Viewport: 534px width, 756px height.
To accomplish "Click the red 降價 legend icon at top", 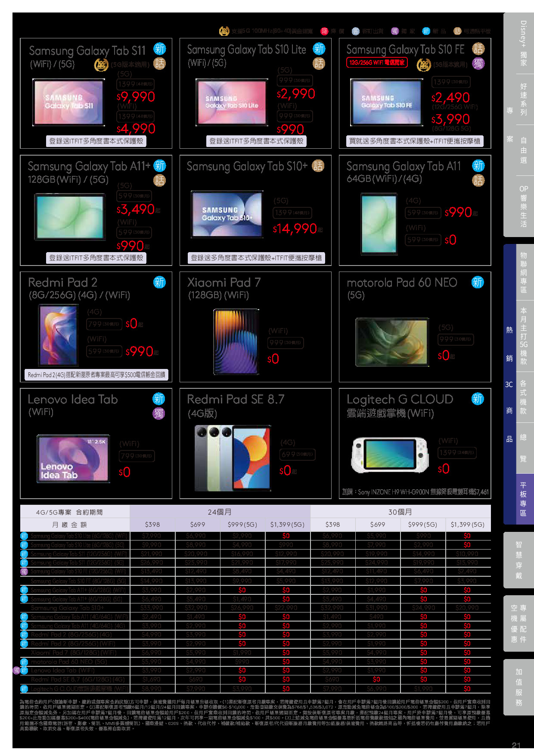I will click(x=324, y=31).
